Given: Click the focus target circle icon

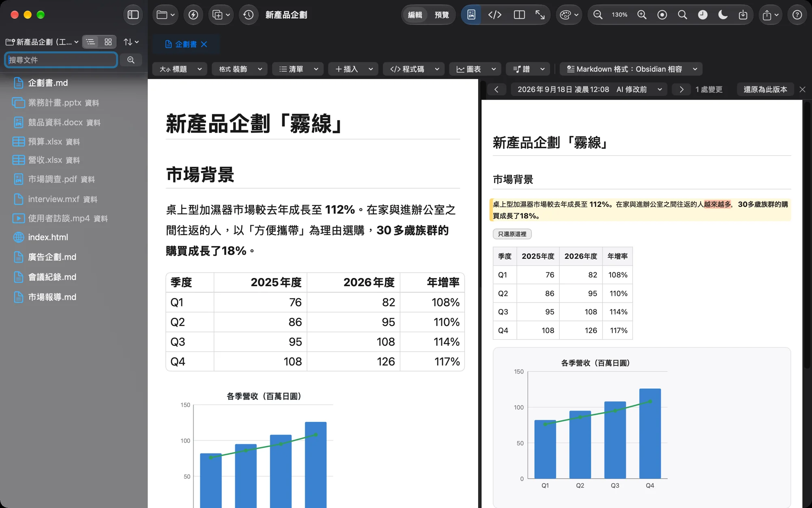Looking at the screenshot, I should click(x=662, y=15).
